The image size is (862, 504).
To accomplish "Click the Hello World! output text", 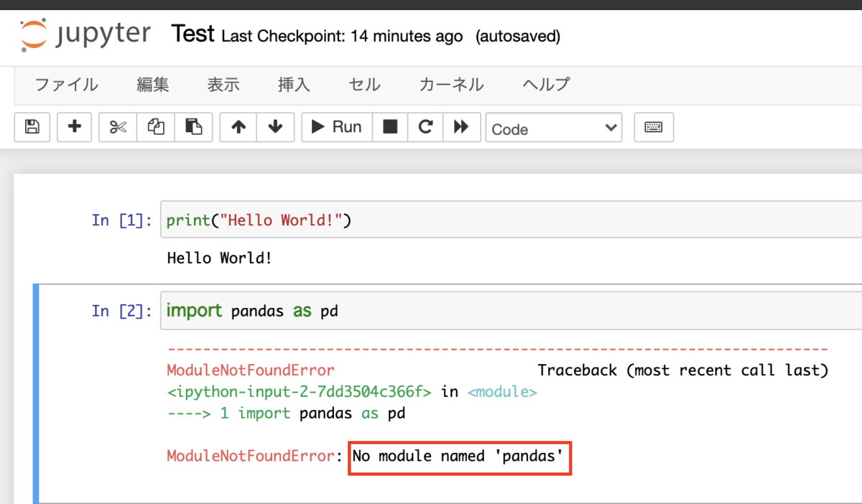I will (220, 257).
